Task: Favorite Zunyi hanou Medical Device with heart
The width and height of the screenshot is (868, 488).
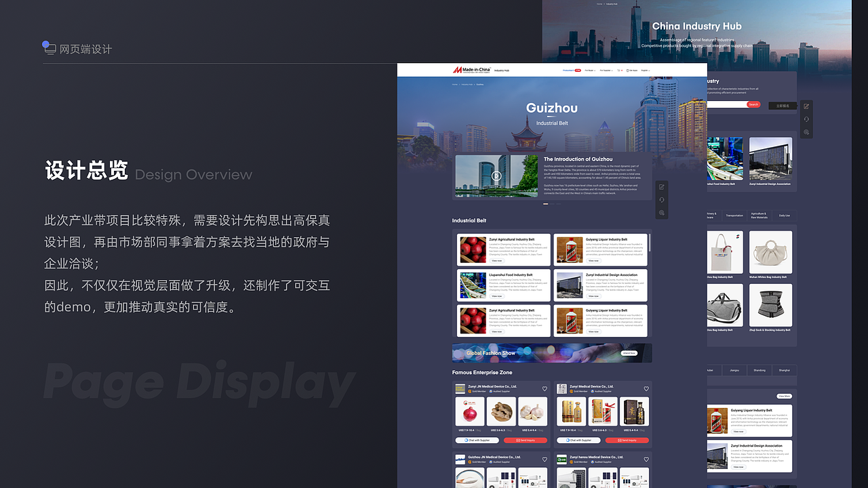Action: pyautogui.click(x=646, y=460)
